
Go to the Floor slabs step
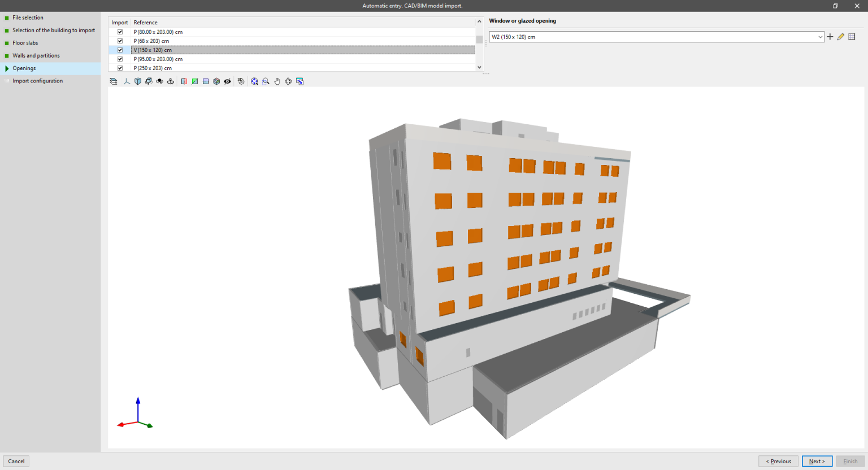pyautogui.click(x=25, y=42)
